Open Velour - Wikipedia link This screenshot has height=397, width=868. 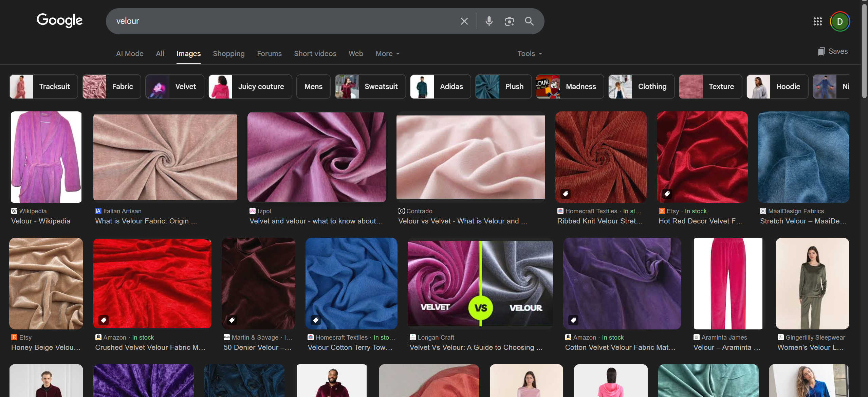(41, 221)
